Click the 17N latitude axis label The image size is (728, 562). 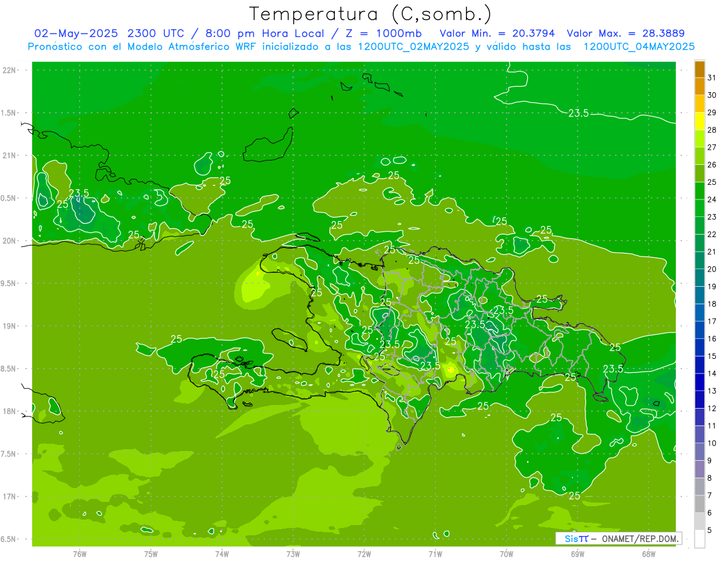point(9,497)
